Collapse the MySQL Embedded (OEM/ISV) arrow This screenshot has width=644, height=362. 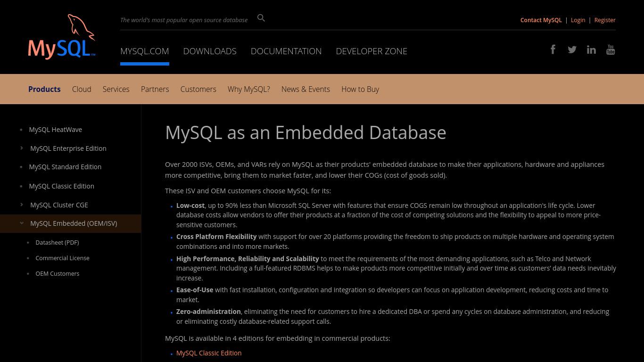click(x=22, y=223)
